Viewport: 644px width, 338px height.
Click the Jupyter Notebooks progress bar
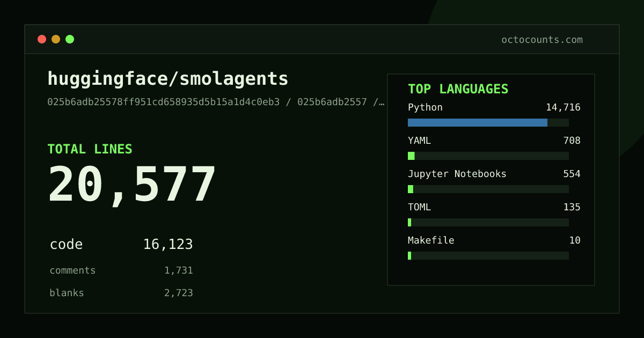488,189
